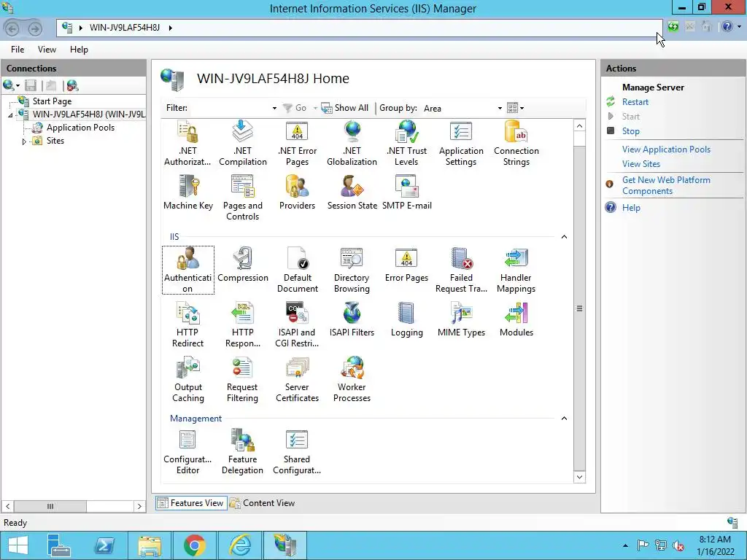This screenshot has width=747, height=560.
Task: Click Get New Web Platform Components
Action: coord(666,185)
